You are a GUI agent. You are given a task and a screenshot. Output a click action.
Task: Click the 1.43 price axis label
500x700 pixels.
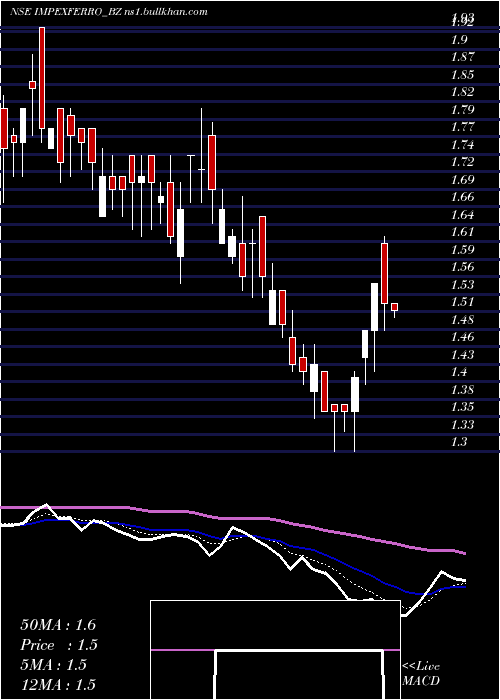point(463,355)
